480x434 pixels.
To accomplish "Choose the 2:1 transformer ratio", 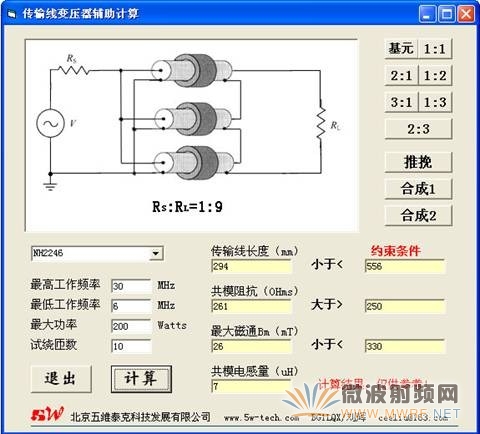I will (x=401, y=76).
